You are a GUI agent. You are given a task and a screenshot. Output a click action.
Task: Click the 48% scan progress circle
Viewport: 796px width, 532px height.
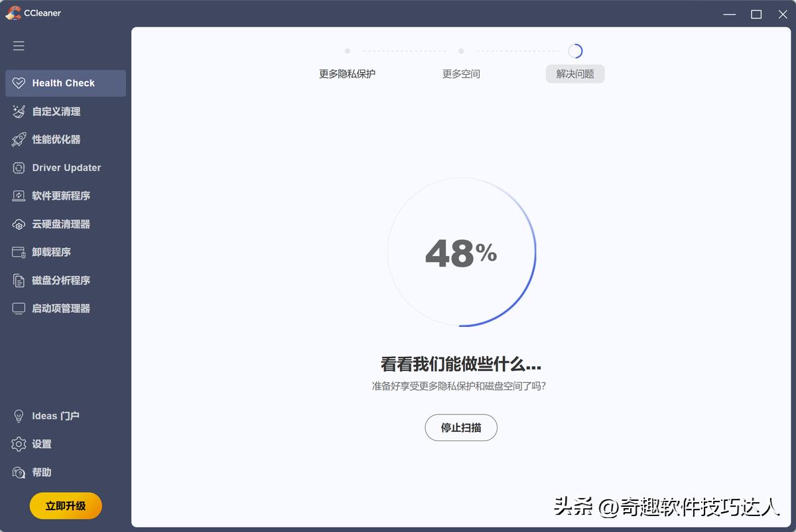pyautogui.click(x=461, y=252)
